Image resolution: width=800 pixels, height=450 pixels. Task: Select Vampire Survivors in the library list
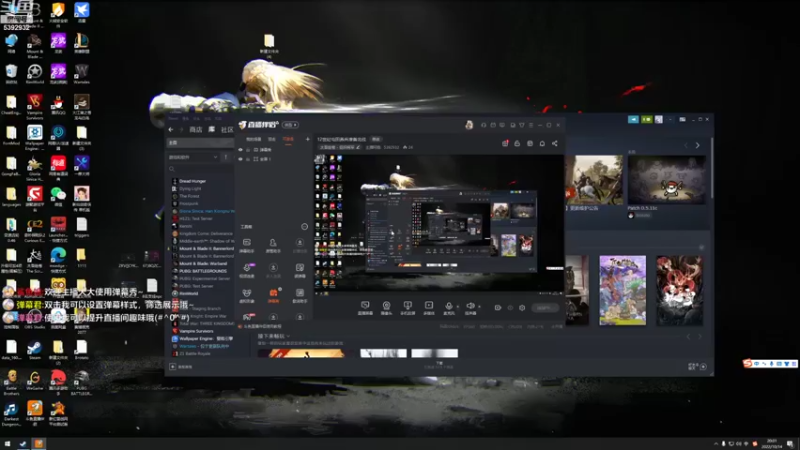196,331
